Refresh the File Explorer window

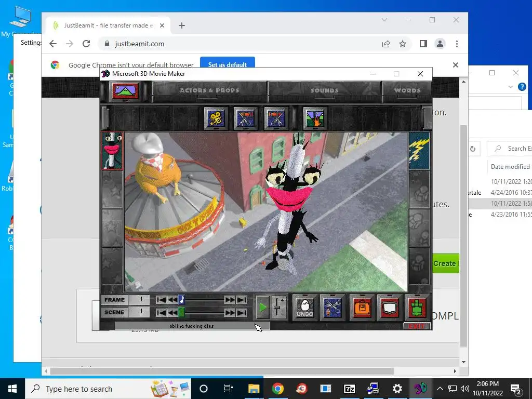point(473,149)
